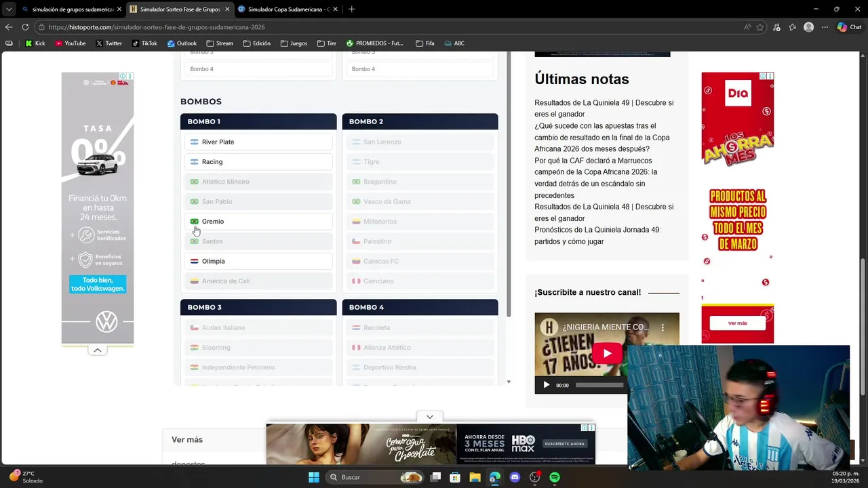
Task: Collapse the bottom banner ad with the down chevron
Action: tap(430, 417)
